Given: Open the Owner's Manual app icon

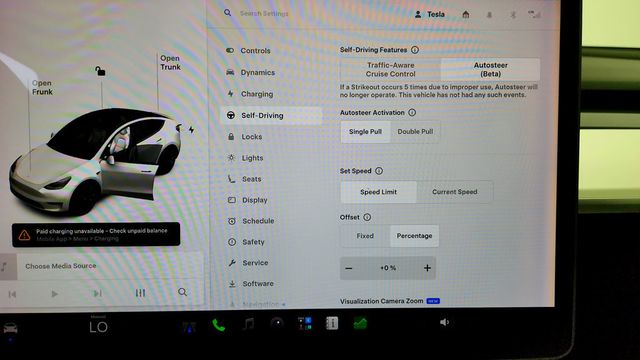Looking at the screenshot, I should [x=331, y=323].
